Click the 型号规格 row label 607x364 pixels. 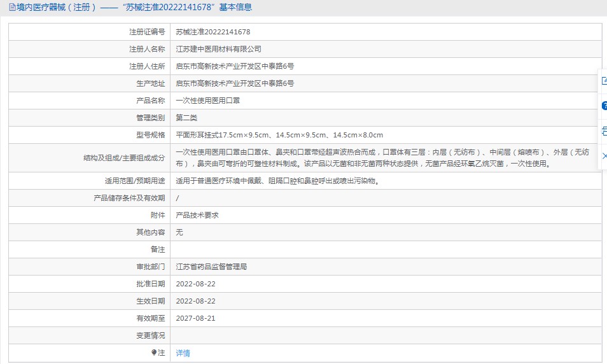tap(150, 135)
